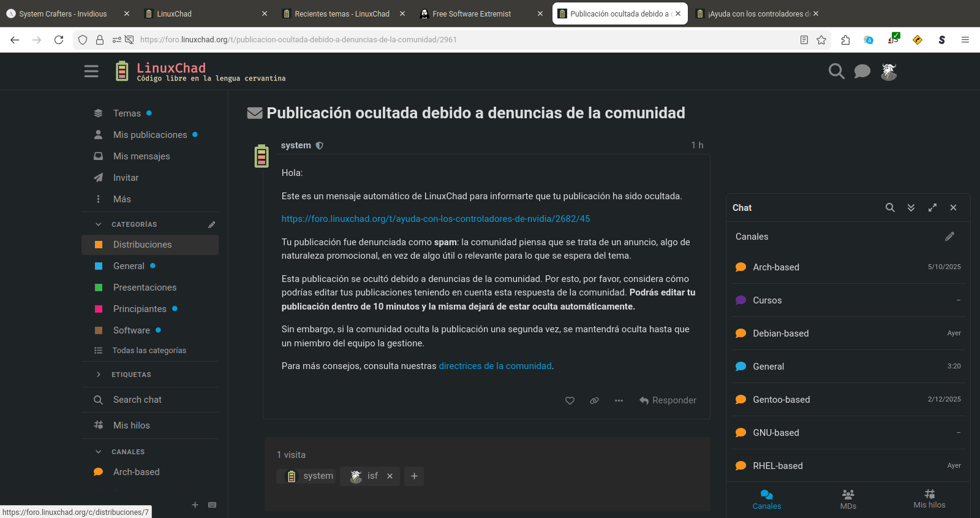Expand the Más sidebar menu

[150, 199]
